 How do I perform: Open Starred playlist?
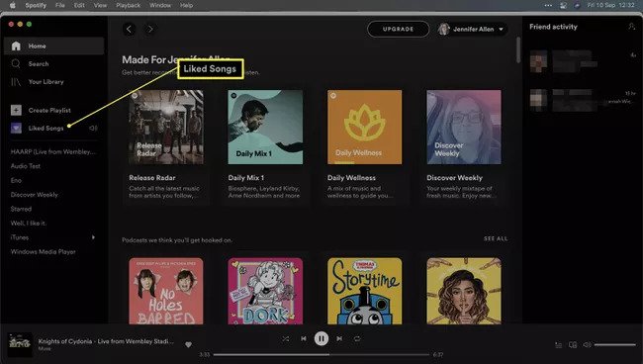(21, 209)
